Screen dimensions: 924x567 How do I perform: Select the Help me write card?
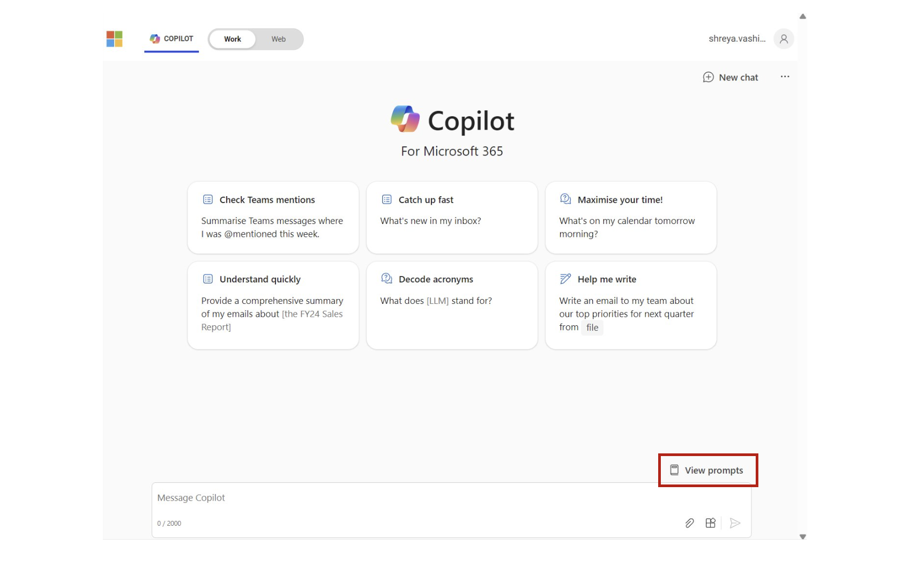tap(631, 305)
